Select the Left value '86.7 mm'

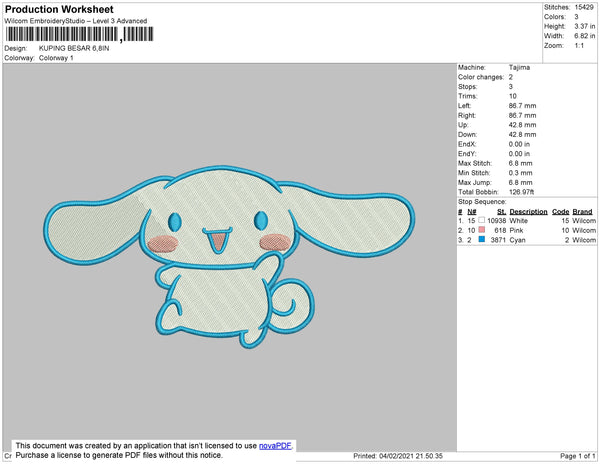tap(522, 106)
